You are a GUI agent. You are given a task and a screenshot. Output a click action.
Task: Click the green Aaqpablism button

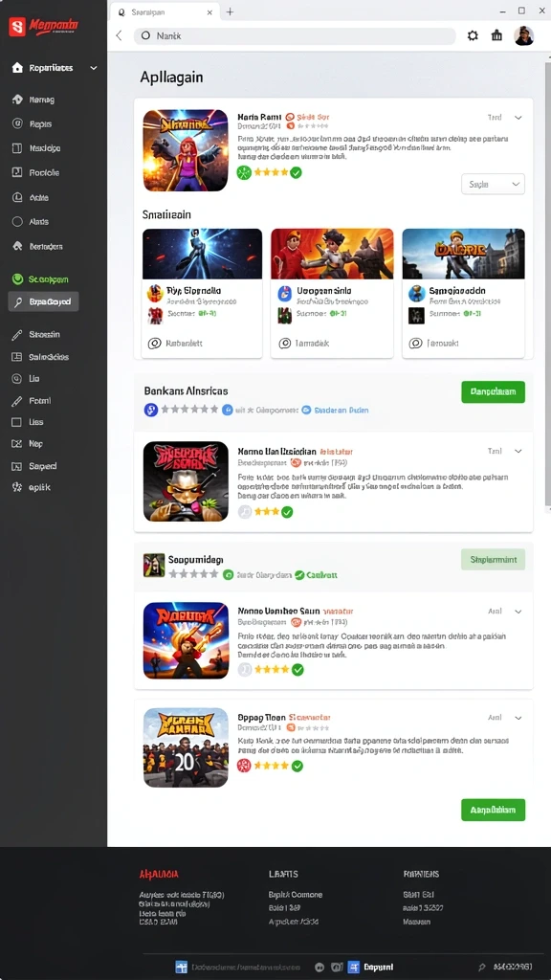(x=493, y=810)
